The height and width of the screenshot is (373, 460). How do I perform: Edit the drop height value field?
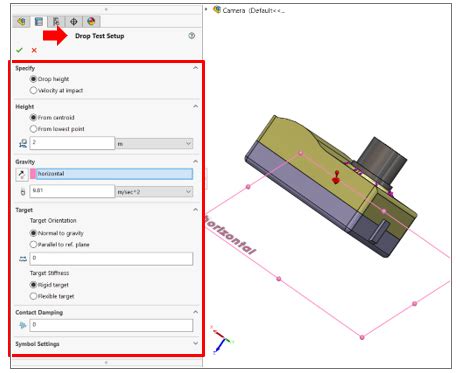[72, 143]
